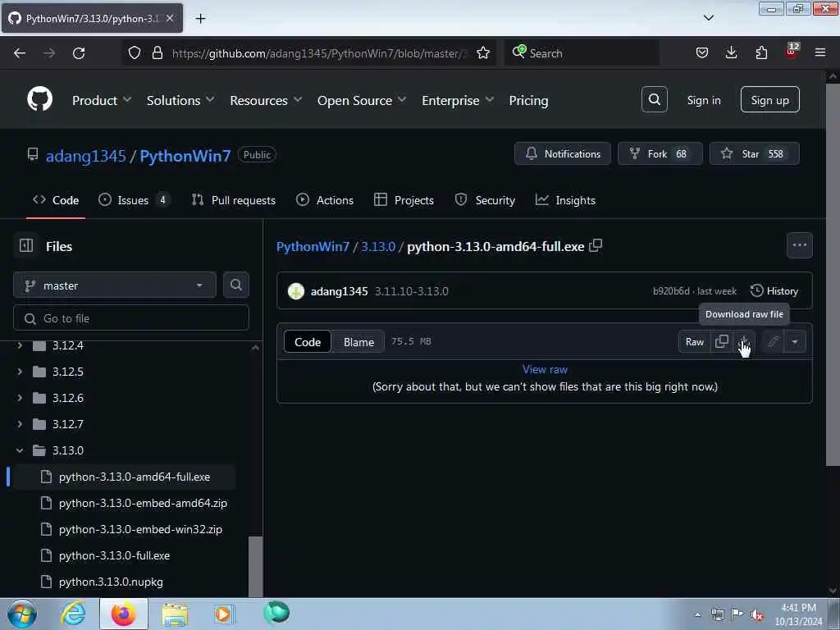The image size is (840, 630).
Task: Open the media player taskbar icon
Action: [223, 614]
